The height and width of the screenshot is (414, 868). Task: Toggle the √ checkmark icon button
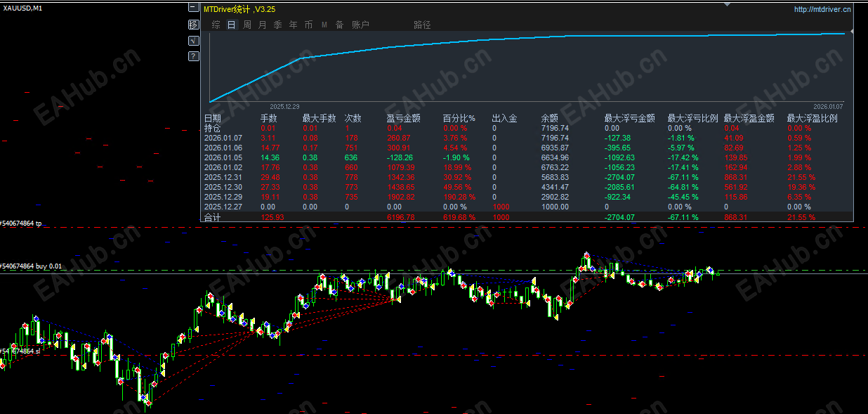(x=193, y=41)
